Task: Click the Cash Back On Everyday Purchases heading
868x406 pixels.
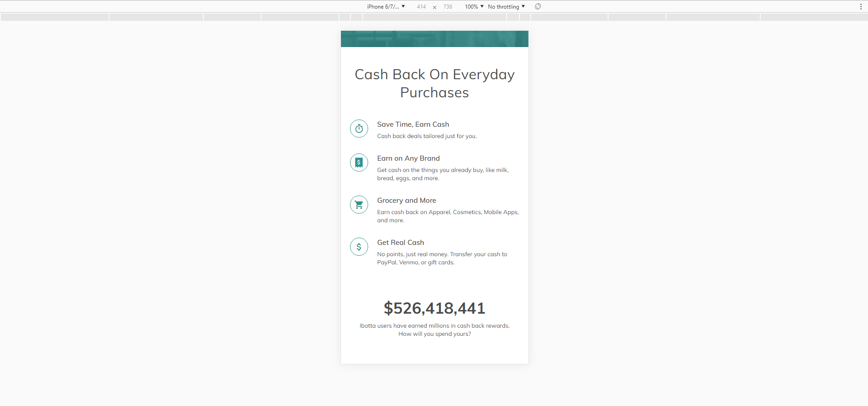Action: [x=434, y=83]
